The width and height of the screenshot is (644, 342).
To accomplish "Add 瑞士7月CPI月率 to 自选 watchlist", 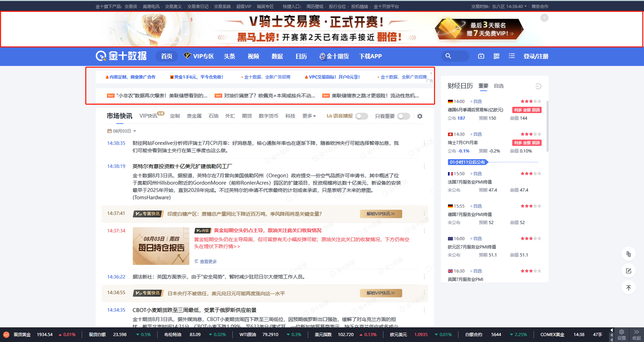I will pos(476,134).
